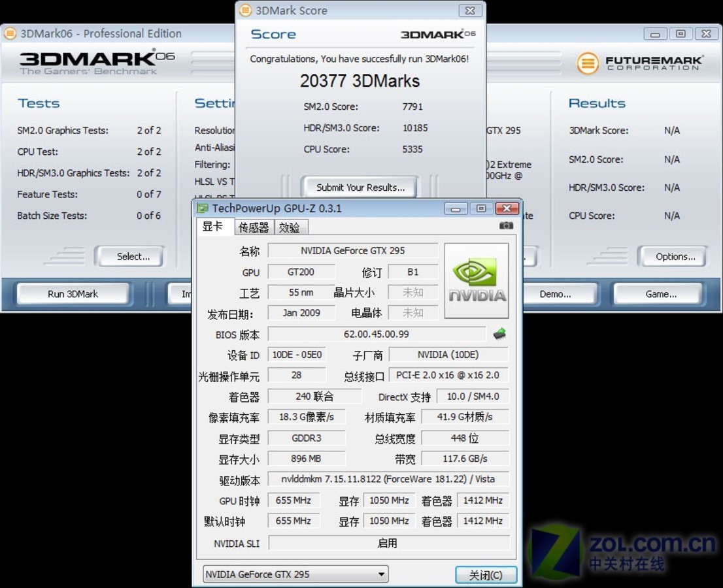Click the NVIDIA (10DE) subvendor value
Viewport: 723px width, 588px height.
(x=448, y=355)
